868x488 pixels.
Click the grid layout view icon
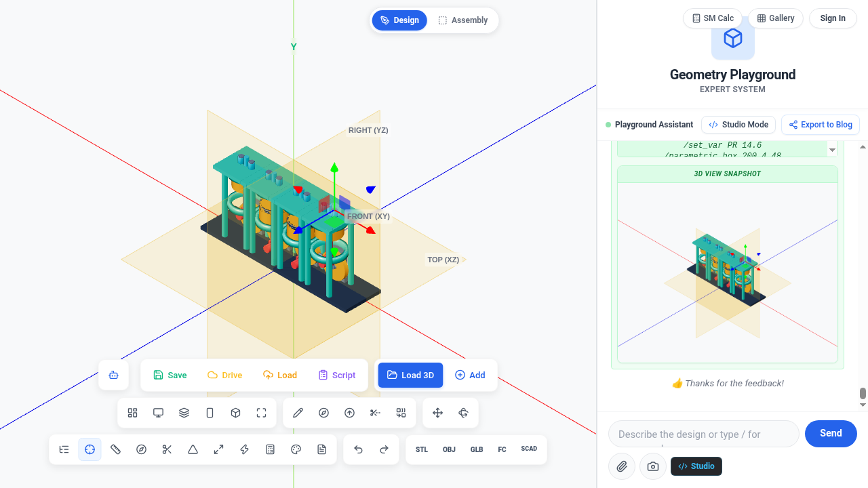(x=133, y=413)
